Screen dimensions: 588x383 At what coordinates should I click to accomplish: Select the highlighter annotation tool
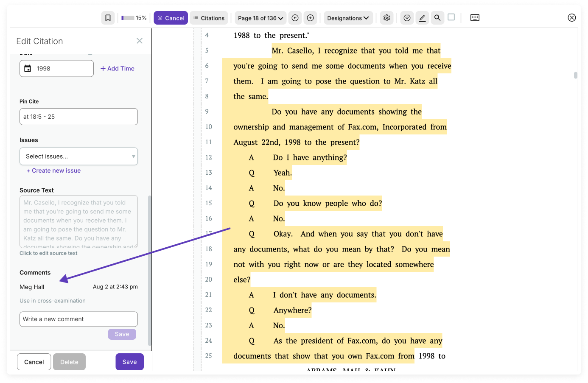click(x=422, y=18)
